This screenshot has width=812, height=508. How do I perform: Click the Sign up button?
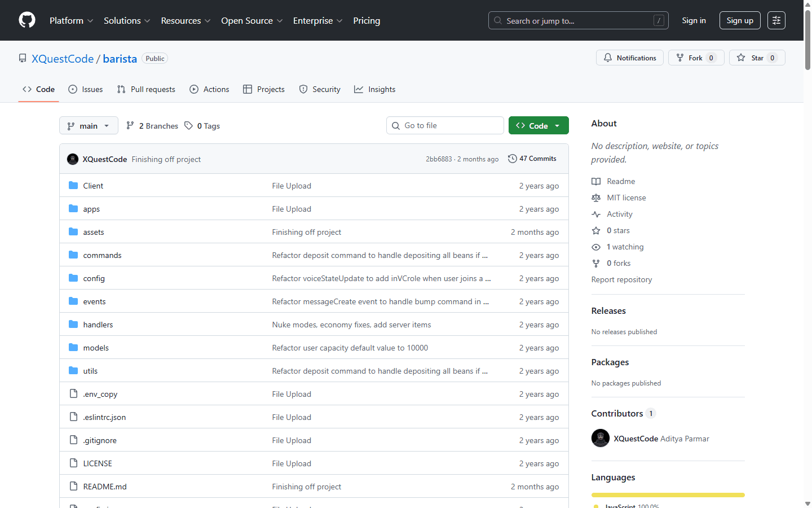pyautogui.click(x=740, y=20)
